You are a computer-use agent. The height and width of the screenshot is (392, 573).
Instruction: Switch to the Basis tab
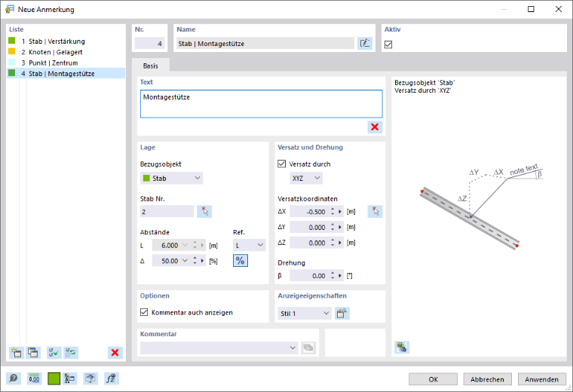(x=151, y=66)
